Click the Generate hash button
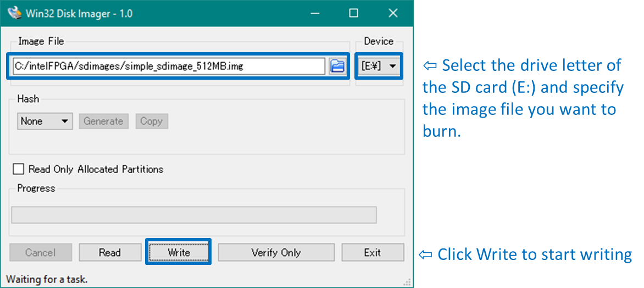 (103, 121)
